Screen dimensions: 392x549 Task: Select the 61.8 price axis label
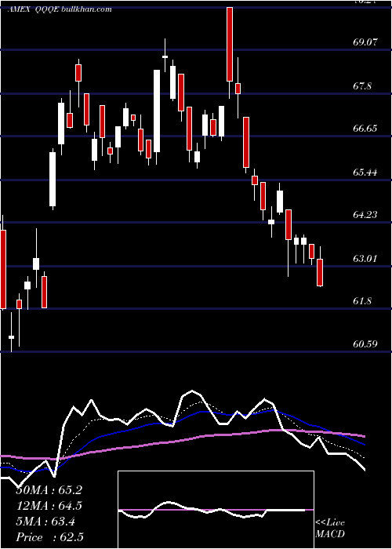pyautogui.click(x=362, y=301)
